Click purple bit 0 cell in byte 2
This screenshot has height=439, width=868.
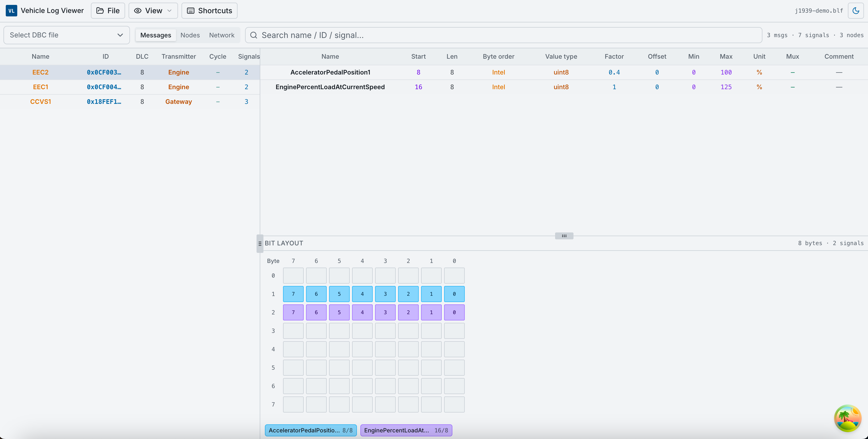(x=454, y=313)
